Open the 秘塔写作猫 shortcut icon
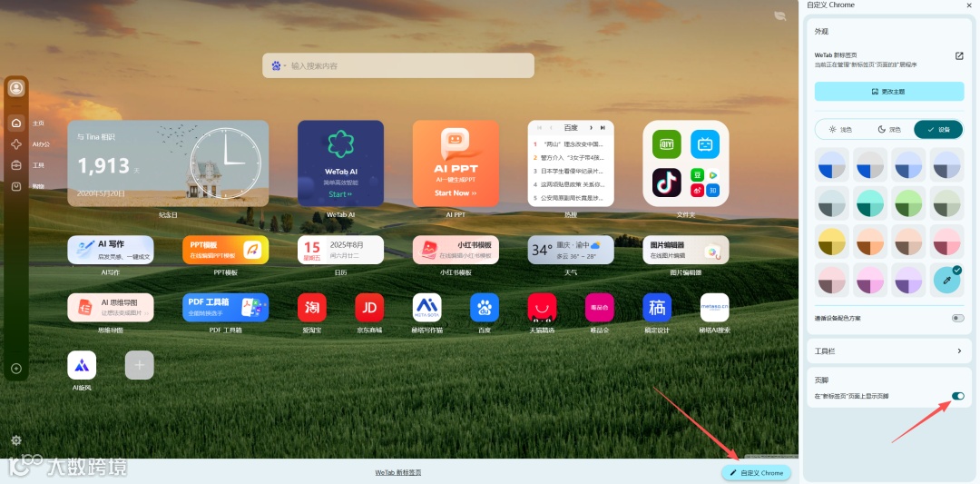 tap(426, 308)
